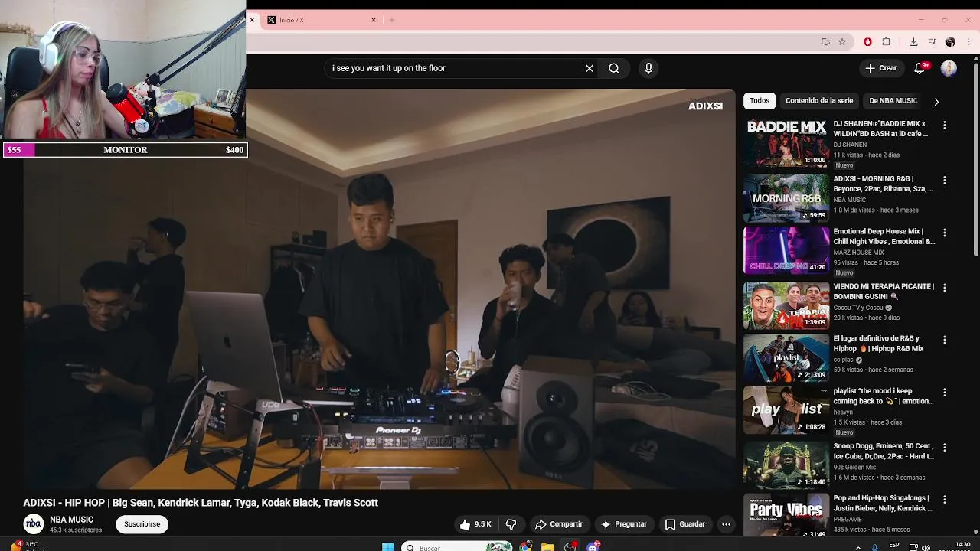The width and height of the screenshot is (980, 551).
Task: Click the Preguntar button
Action: (x=624, y=524)
